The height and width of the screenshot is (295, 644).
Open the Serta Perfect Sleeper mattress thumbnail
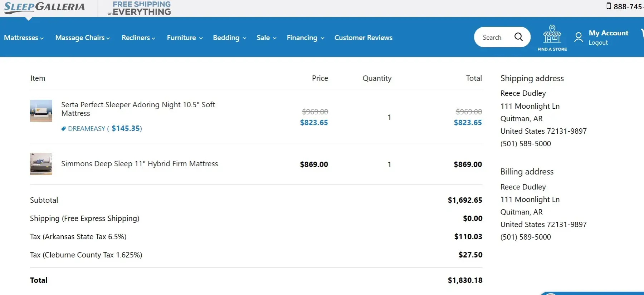[x=41, y=111]
